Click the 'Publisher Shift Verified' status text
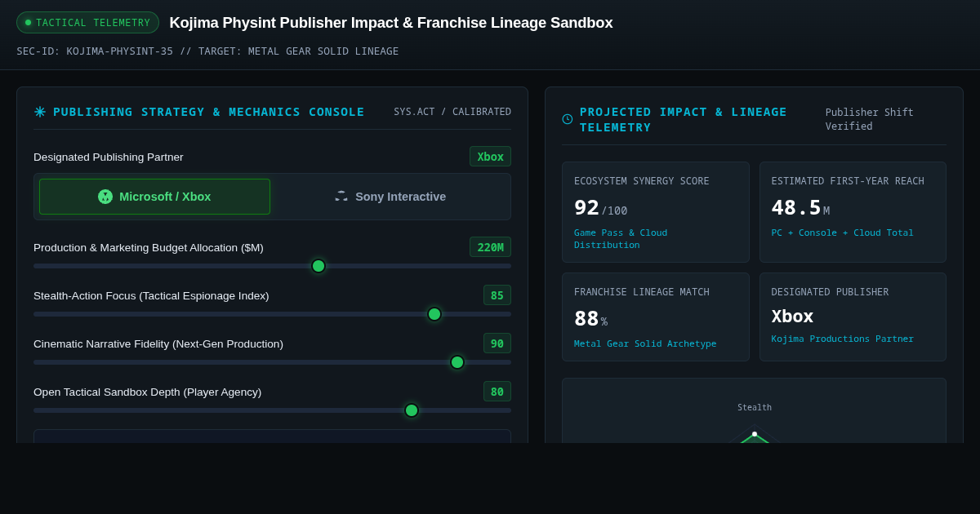This screenshot has width=980, height=514. click(870, 119)
